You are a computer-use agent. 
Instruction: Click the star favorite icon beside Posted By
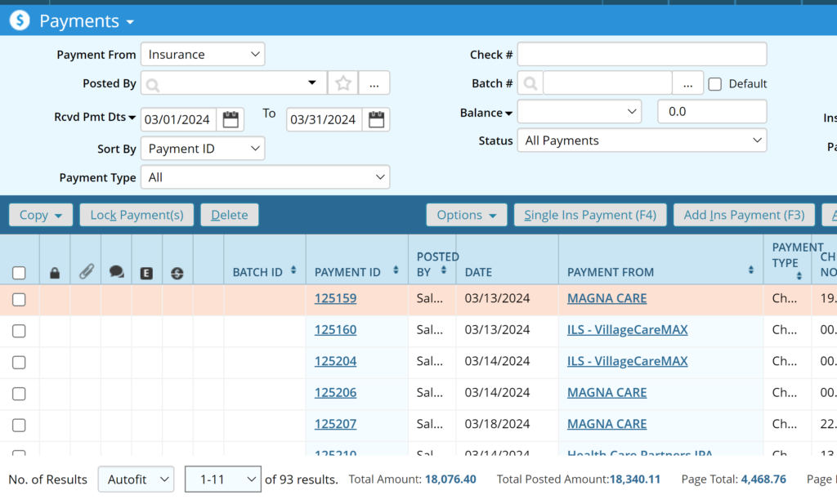click(343, 83)
